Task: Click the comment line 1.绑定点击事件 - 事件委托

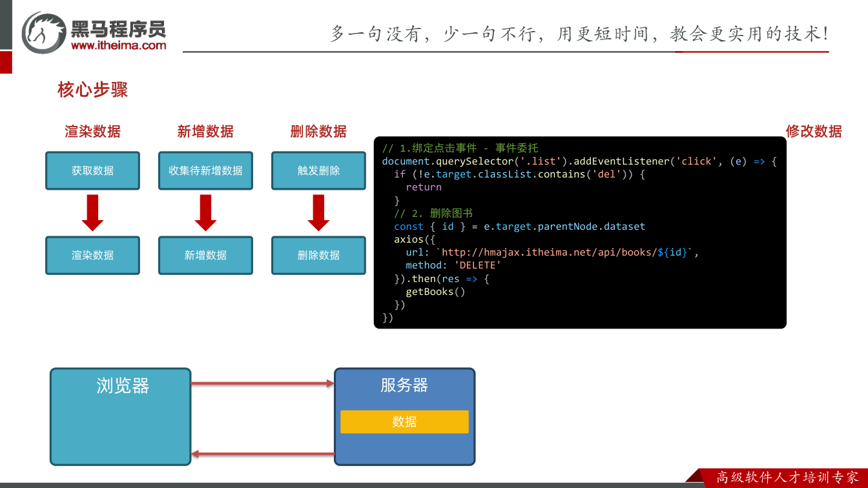Action: pyautogui.click(x=460, y=148)
